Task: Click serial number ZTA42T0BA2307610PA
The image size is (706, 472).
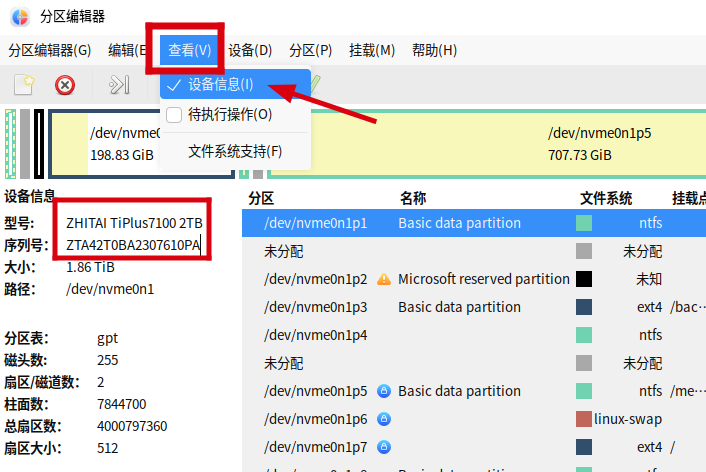Action: (x=133, y=245)
